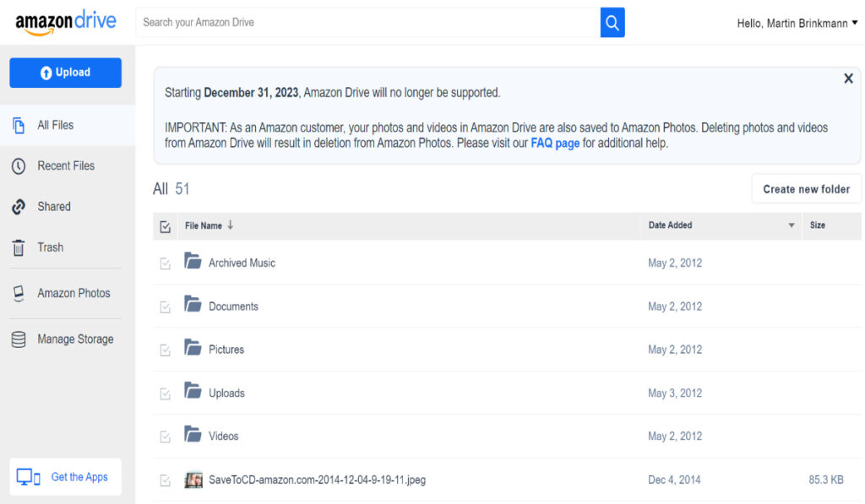Screen dimensions: 865x504
Task: Open Shared via the link icon
Action: [19, 207]
